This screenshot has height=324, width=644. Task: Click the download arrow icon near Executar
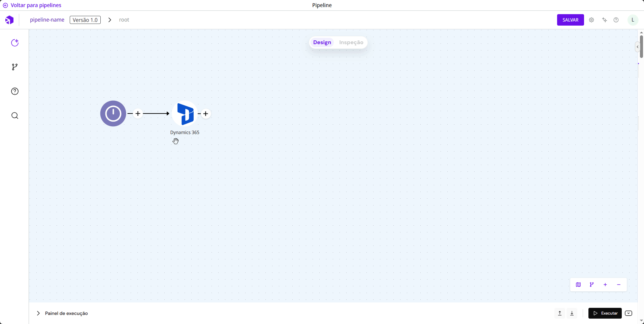pyautogui.click(x=572, y=313)
